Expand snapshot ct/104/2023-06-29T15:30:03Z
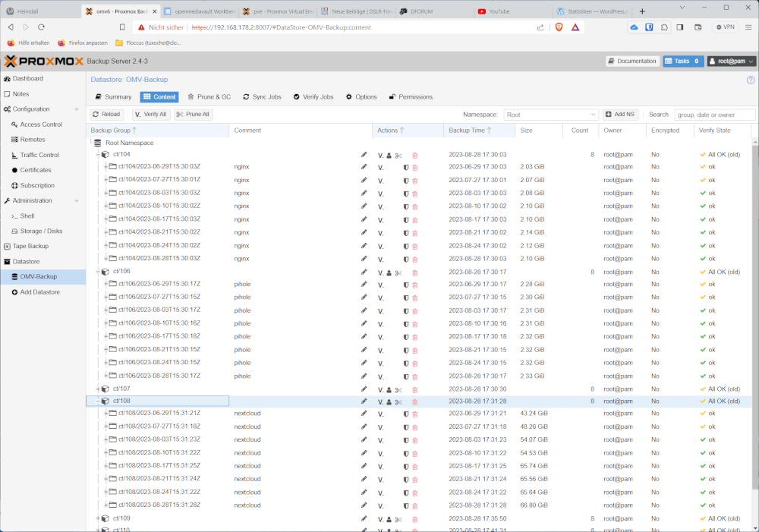This screenshot has width=759, height=532. coord(106,166)
